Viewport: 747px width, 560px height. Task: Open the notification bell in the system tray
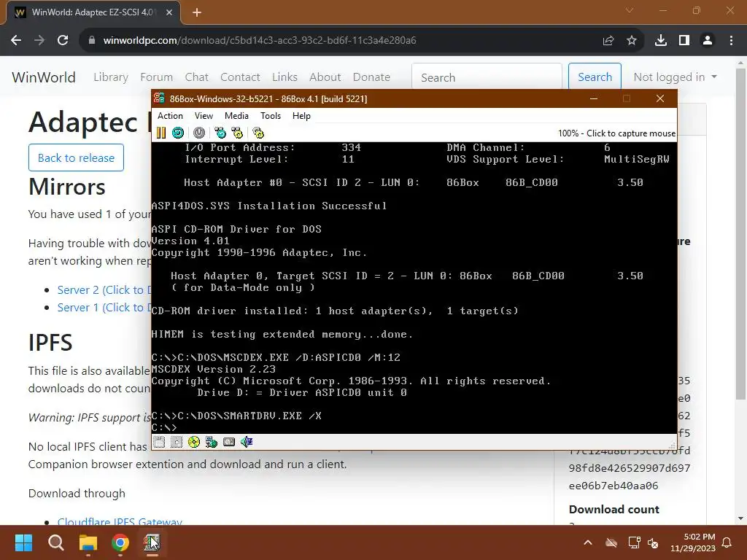[727, 542]
